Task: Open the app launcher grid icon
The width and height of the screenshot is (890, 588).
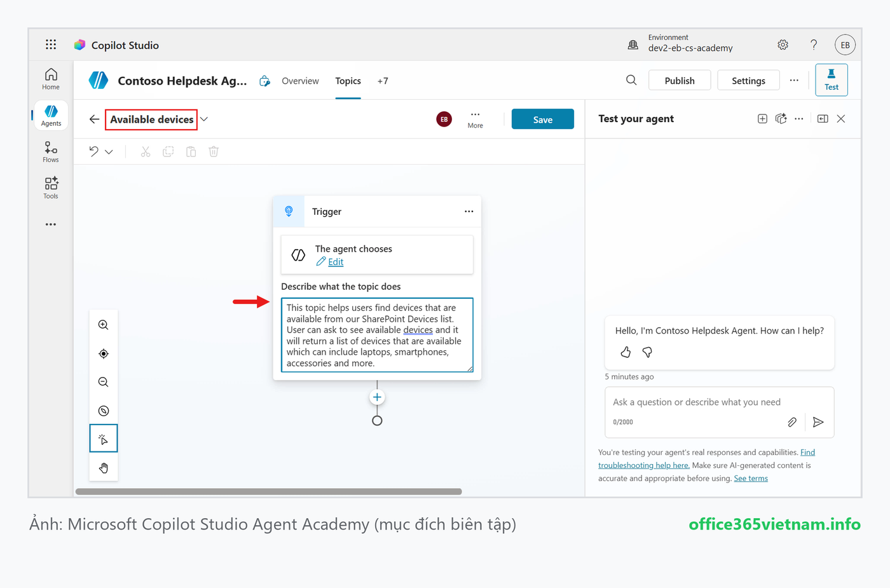Action: 51,44
